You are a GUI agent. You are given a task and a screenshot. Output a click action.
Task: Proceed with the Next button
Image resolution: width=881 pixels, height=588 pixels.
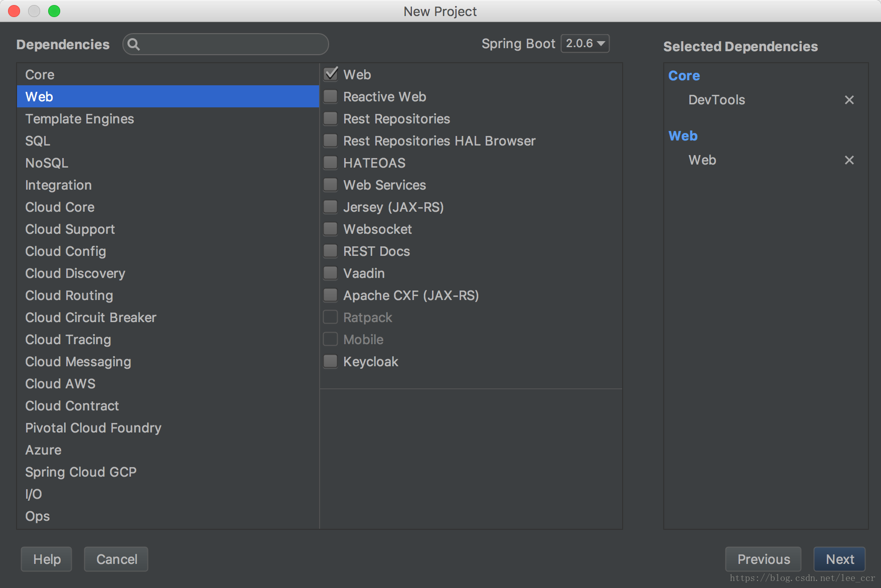pyautogui.click(x=839, y=559)
